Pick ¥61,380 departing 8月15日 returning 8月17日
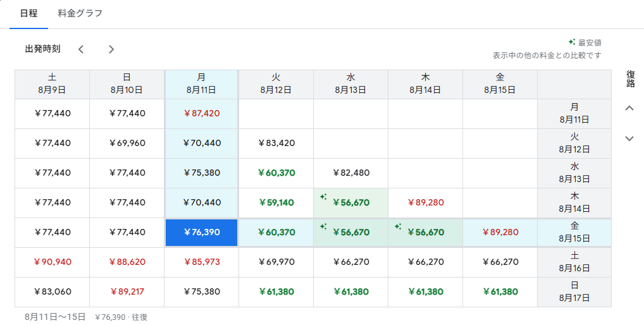 coord(500,291)
